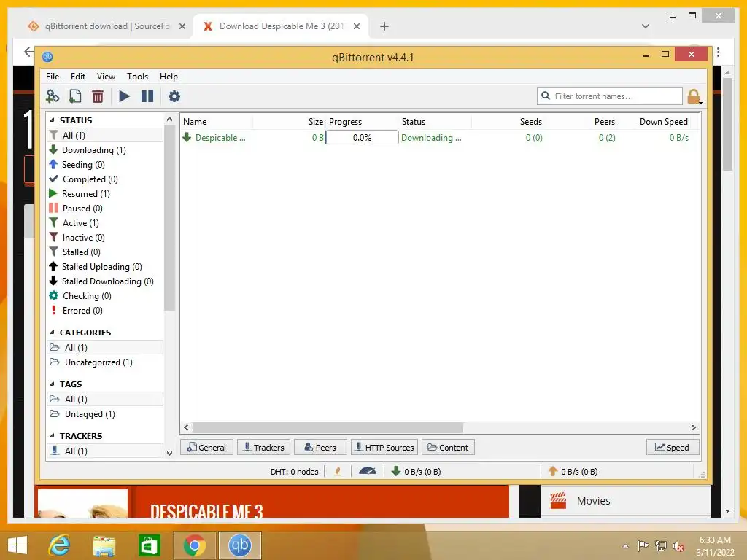The height and width of the screenshot is (560, 747).
Task: Sort torrents by Down Speed column header
Action: pyautogui.click(x=654, y=122)
